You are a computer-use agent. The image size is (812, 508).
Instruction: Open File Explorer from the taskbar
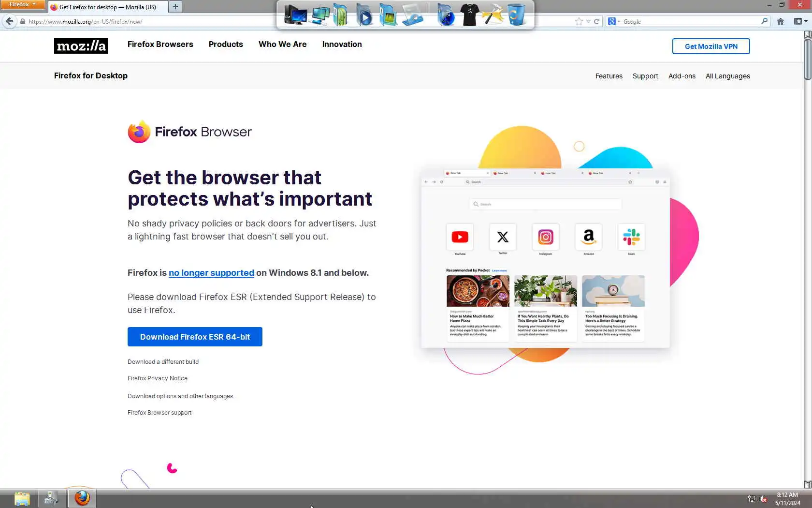[22, 498]
